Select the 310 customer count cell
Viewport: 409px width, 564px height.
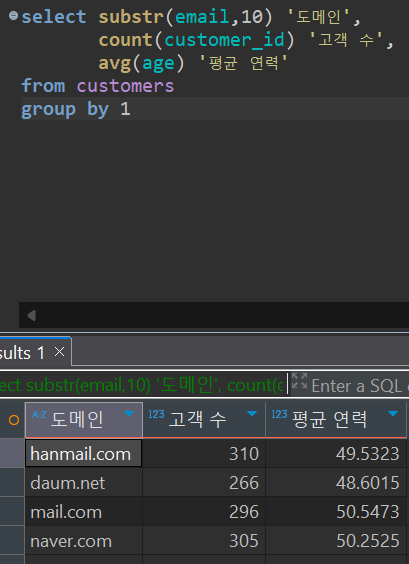click(204, 454)
